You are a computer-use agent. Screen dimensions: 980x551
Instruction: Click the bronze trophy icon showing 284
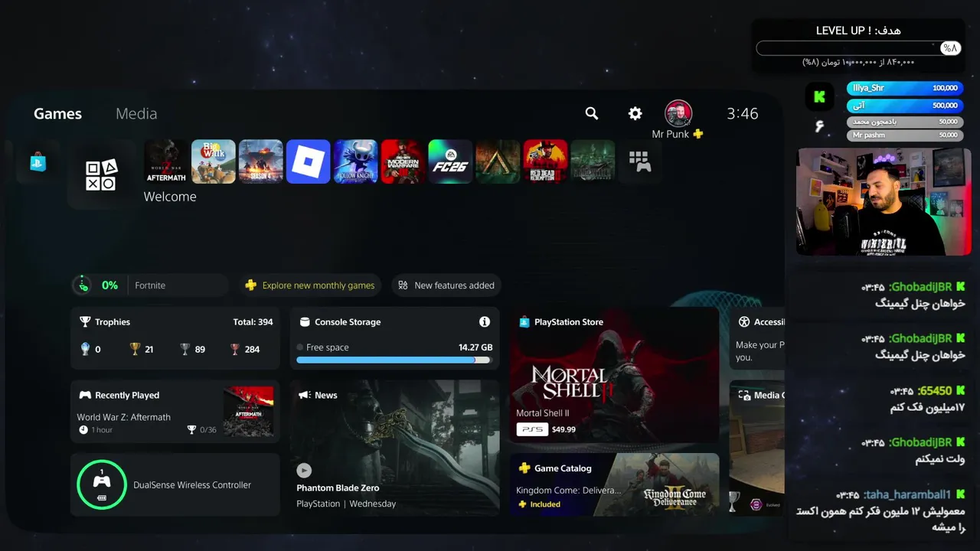click(235, 349)
